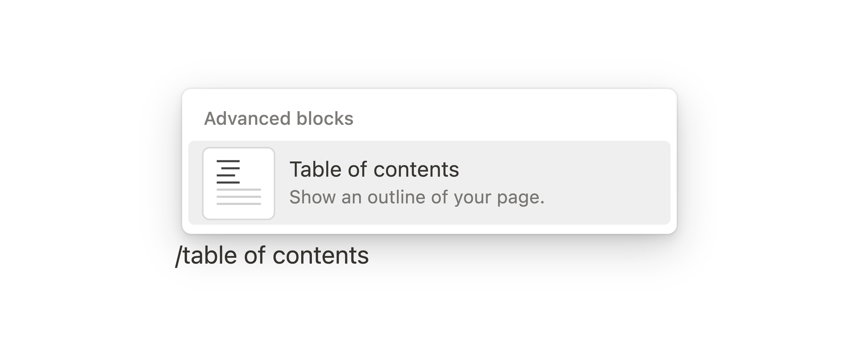This screenshot has height=362, width=868.
Task: Select the Table of contents menu option
Action: point(374,169)
